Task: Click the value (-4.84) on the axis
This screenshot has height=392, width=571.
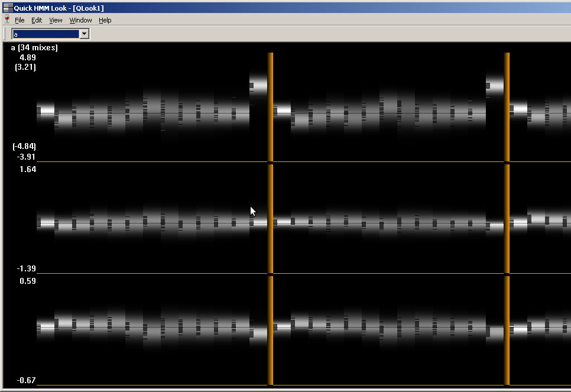Action: click(x=24, y=147)
